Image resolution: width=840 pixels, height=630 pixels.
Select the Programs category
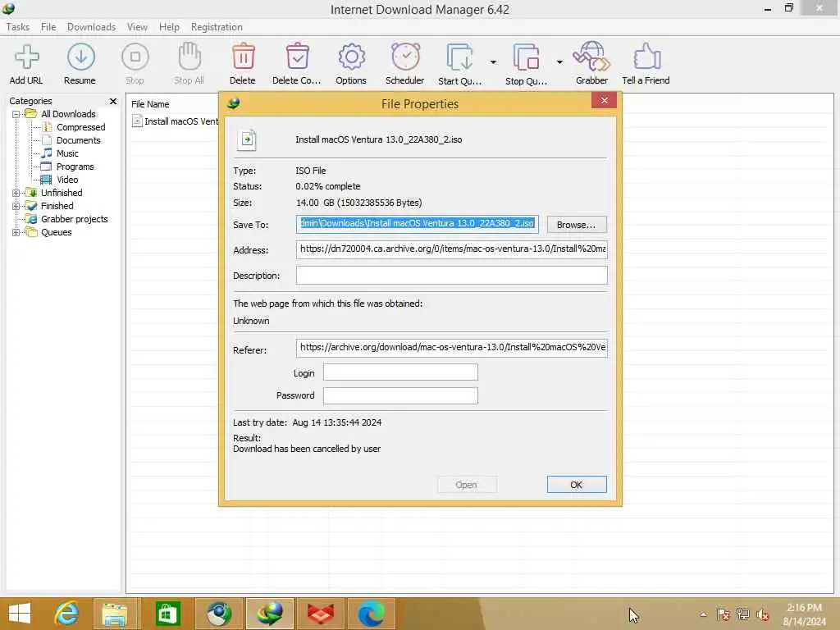point(75,167)
